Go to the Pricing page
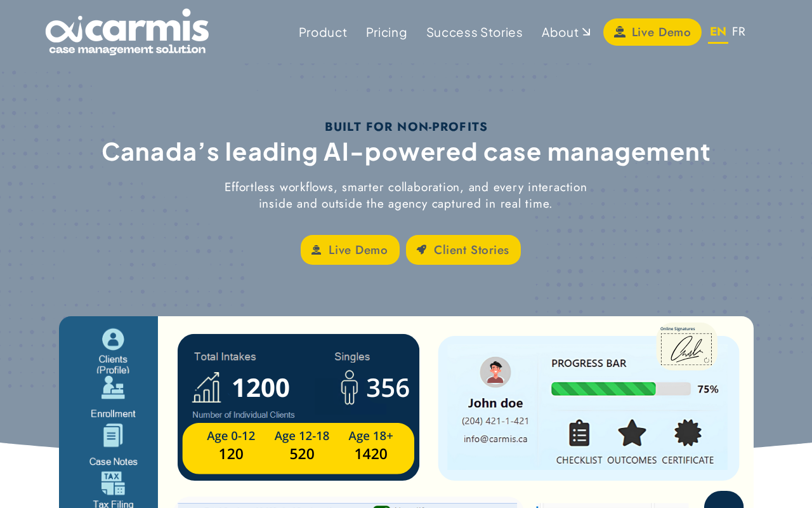 tap(386, 32)
